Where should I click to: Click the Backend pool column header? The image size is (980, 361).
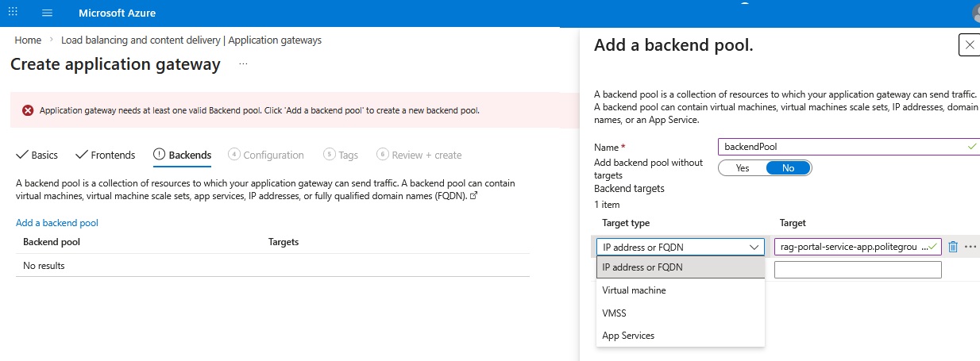tap(52, 242)
